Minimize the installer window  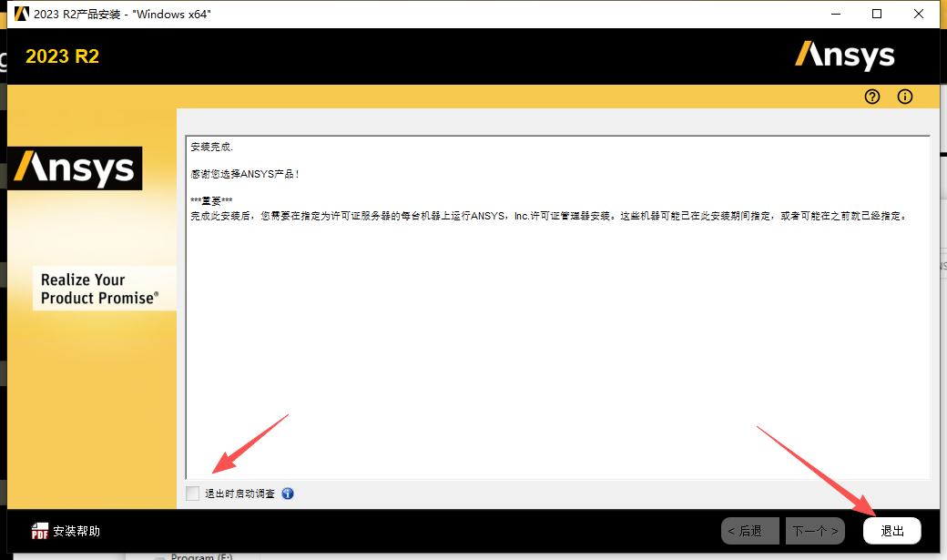(834, 14)
